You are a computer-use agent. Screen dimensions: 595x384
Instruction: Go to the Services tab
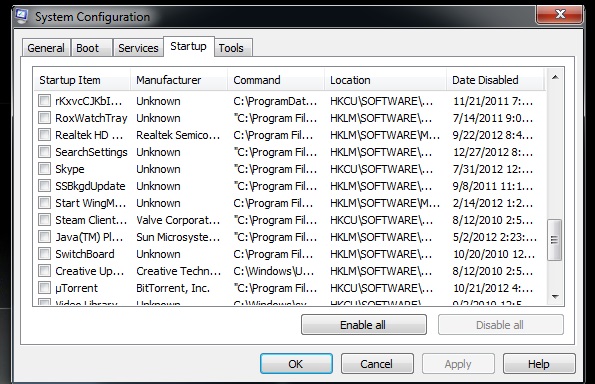(138, 48)
